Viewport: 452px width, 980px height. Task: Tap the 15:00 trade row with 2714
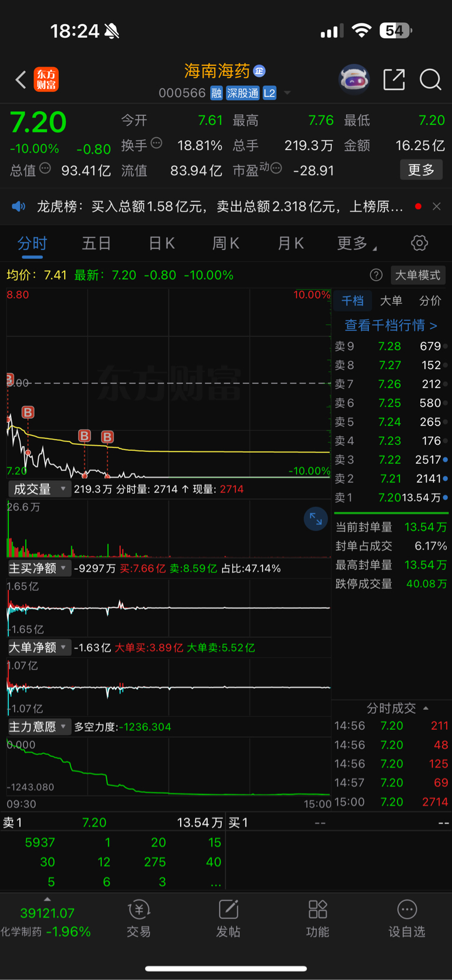(x=391, y=802)
